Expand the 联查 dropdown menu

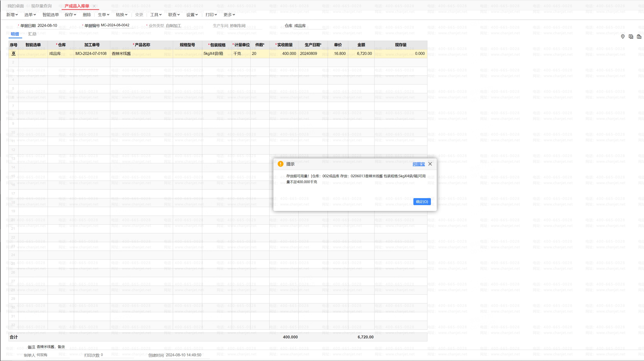(x=174, y=15)
